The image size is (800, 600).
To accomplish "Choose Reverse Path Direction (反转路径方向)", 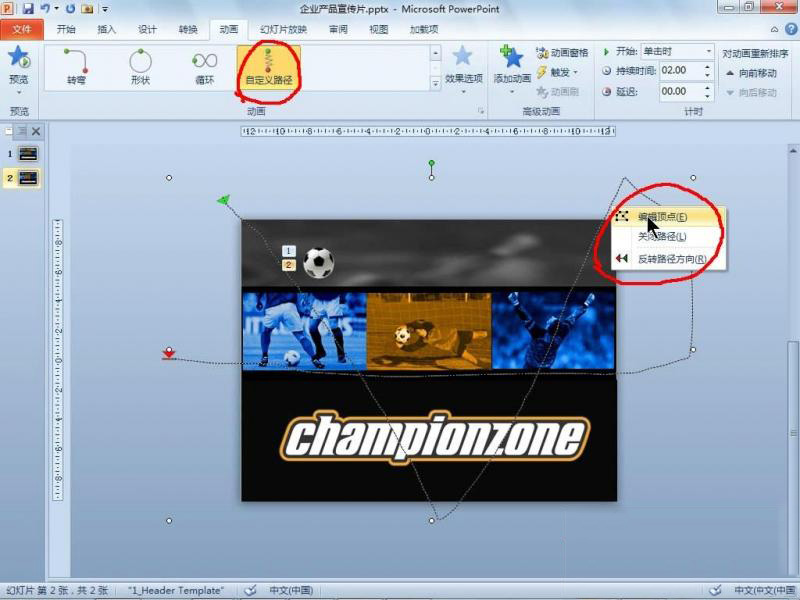I will pyautogui.click(x=668, y=259).
